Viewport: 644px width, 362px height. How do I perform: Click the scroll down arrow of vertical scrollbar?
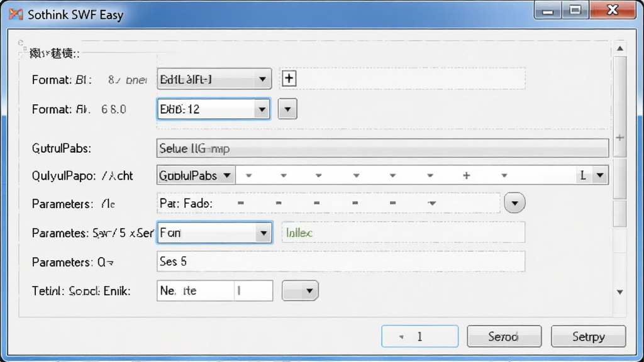(619, 292)
